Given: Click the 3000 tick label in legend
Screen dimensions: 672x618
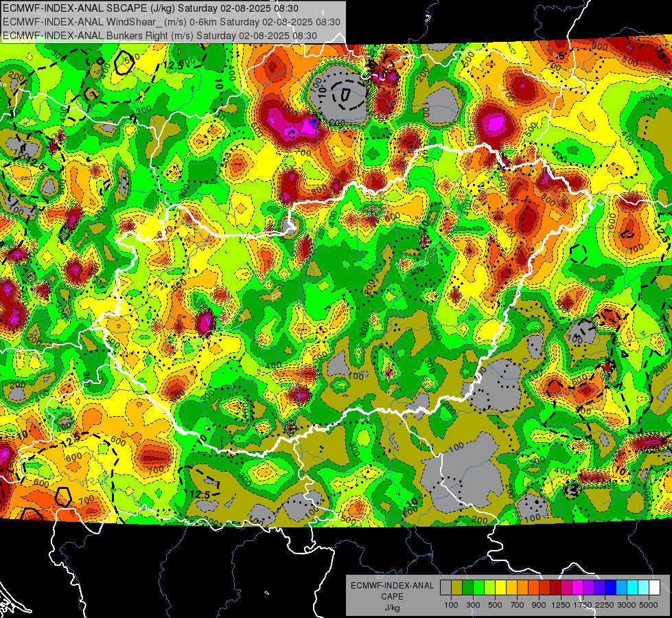Looking at the screenshot, I should pyautogui.click(x=627, y=605).
